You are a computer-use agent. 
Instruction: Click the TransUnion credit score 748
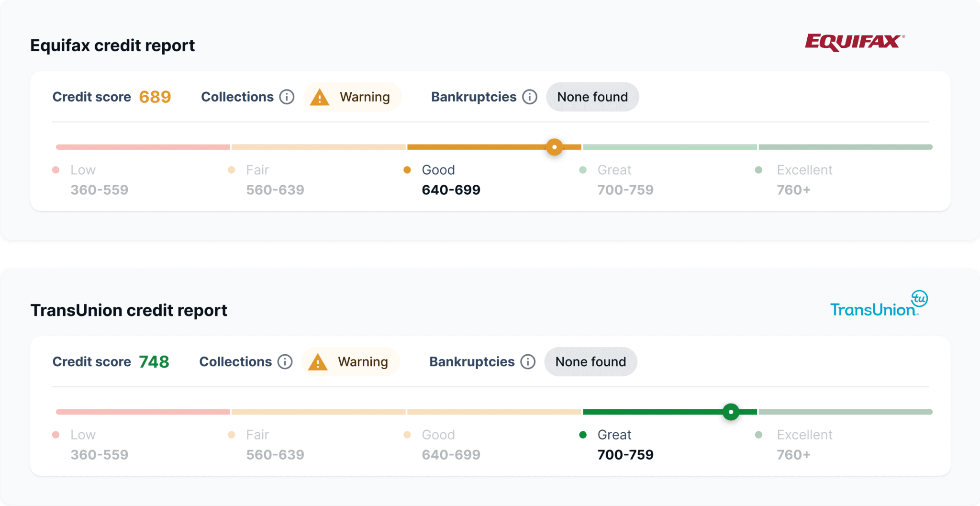(154, 362)
